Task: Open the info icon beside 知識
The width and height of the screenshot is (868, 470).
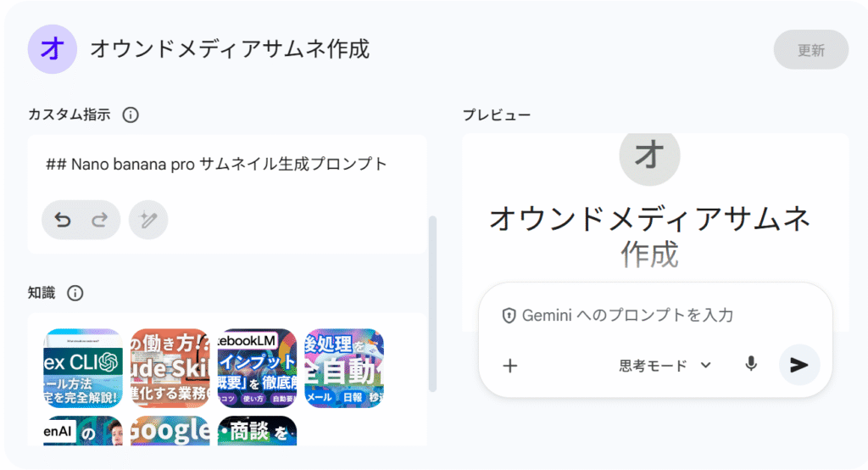Action: click(x=75, y=293)
